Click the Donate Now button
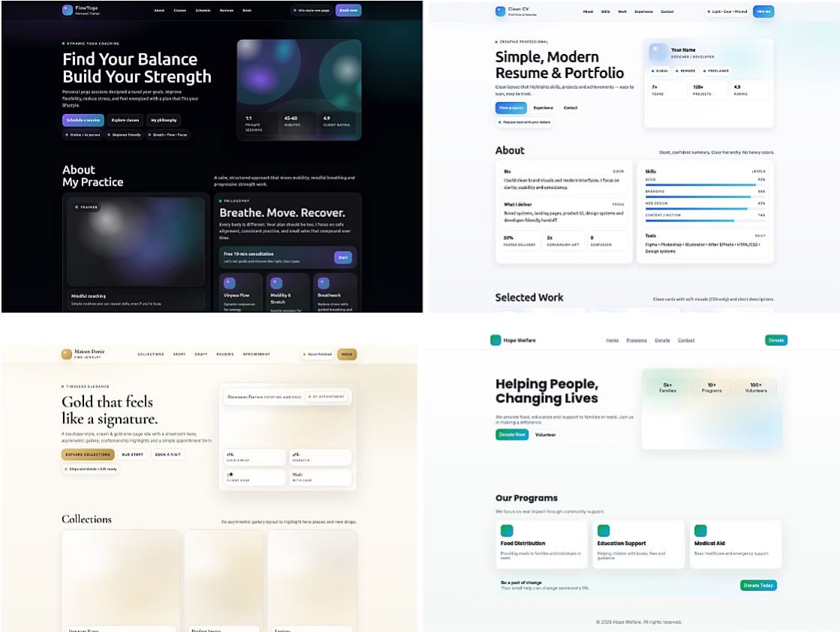Image resolution: width=840 pixels, height=632 pixels. pos(512,435)
